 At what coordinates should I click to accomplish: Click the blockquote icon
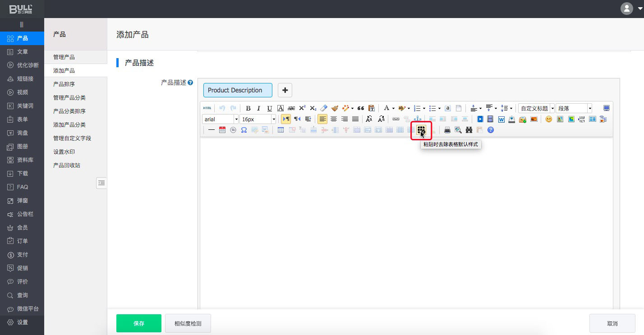[361, 108]
